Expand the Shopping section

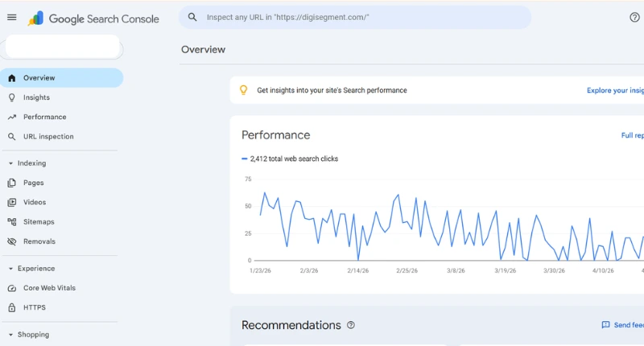pos(10,335)
